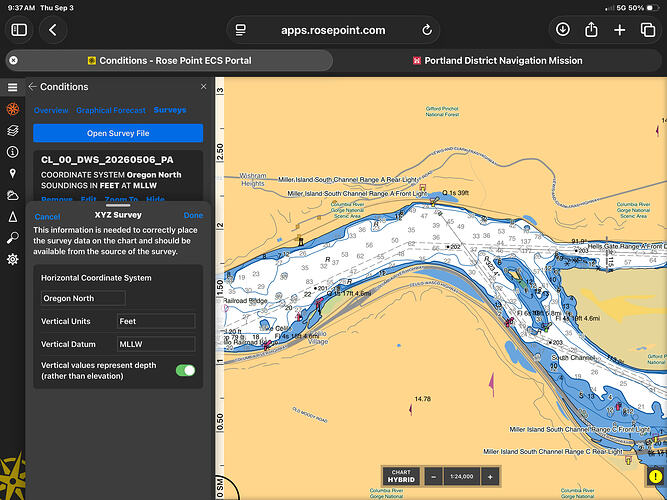This screenshot has width=667, height=500.
Task: Click the Hells Gate Range A Front label
Action: (x=625, y=246)
